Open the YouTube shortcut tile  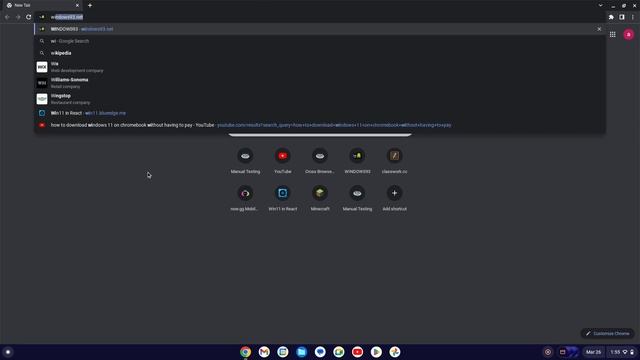tap(282, 161)
